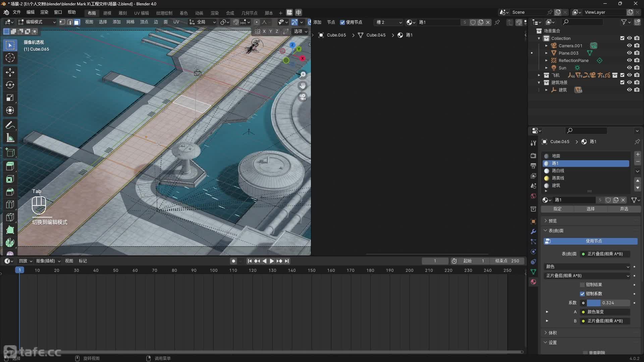Disable the 钳制系数 checkbox
The width and height of the screenshot is (644, 362).
click(x=582, y=294)
